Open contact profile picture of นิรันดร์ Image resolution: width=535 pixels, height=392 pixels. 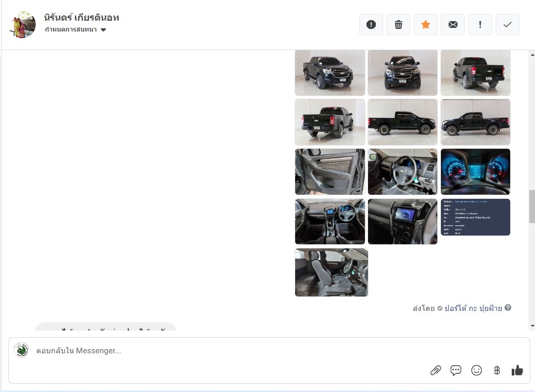click(23, 24)
